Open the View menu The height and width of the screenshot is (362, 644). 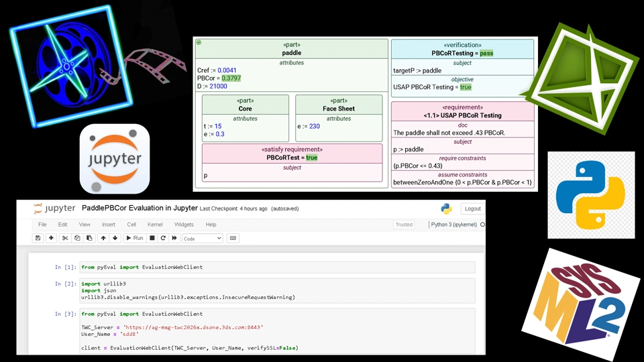(x=85, y=225)
